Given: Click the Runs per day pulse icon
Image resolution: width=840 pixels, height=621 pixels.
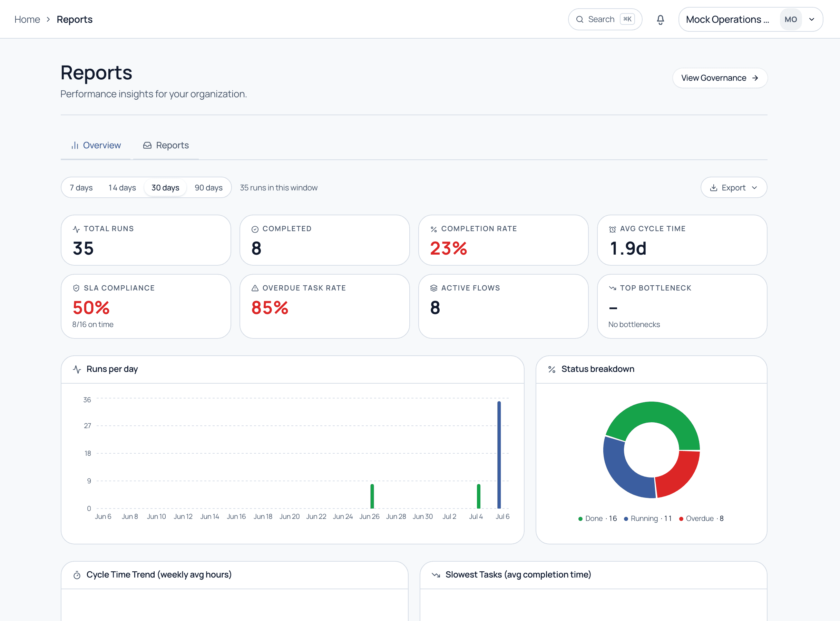Looking at the screenshot, I should [77, 369].
